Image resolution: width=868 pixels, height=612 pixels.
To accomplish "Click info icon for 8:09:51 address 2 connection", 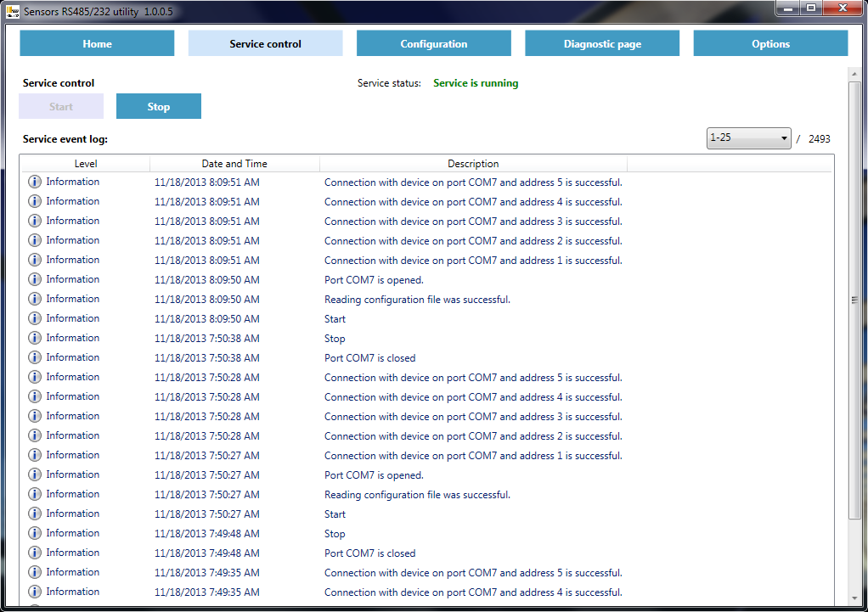I will [x=34, y=240].
